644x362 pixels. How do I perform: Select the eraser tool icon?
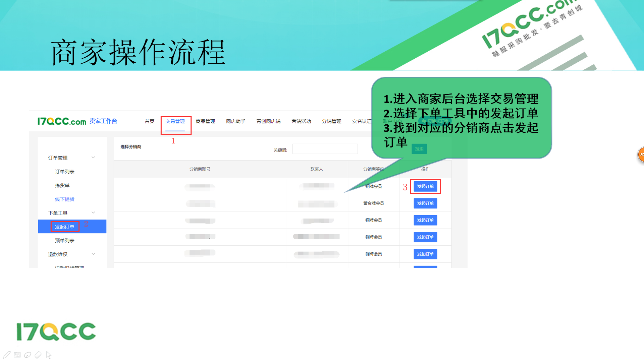38,355
